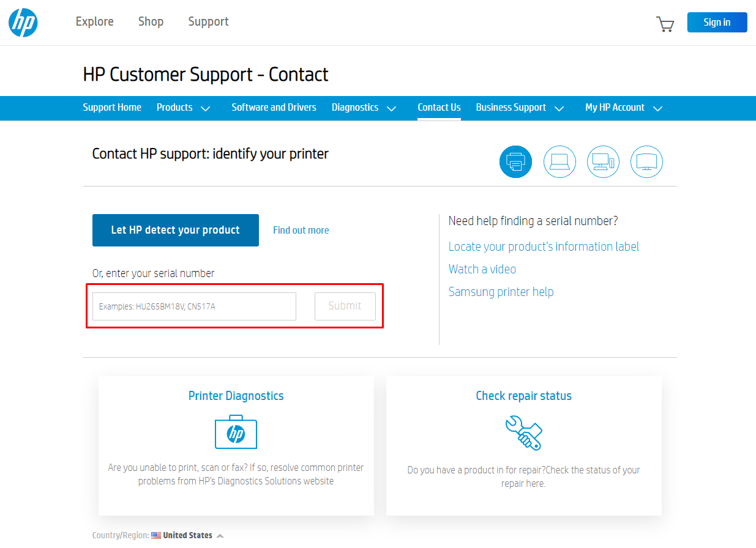This screenshot has width=756, height=548.
Task: Open My HP Account nav item
Action: 615,108
